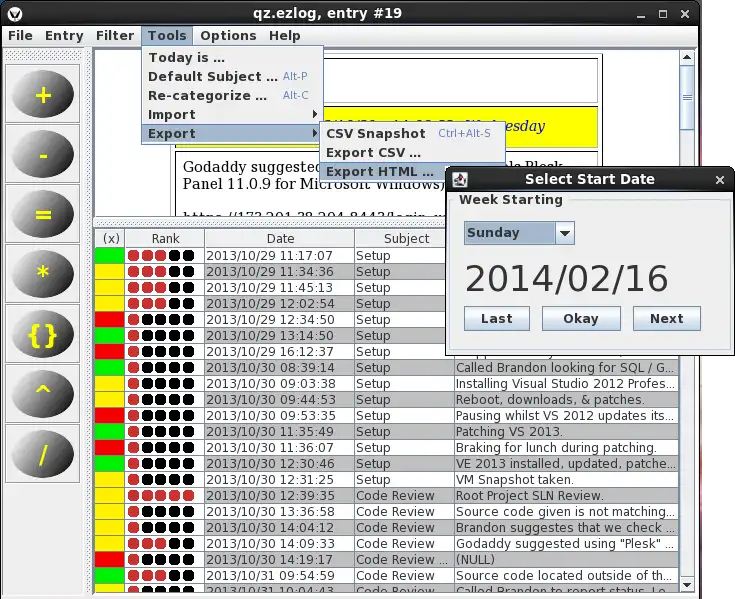Click the equals (=) round button
Screen dimensions: 735x599
tap(43, 215)
